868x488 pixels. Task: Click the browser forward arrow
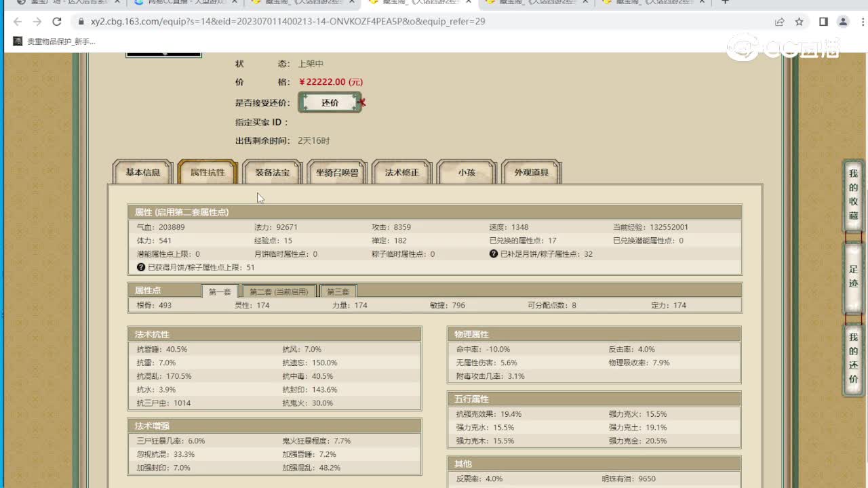(x=37, y=22)
